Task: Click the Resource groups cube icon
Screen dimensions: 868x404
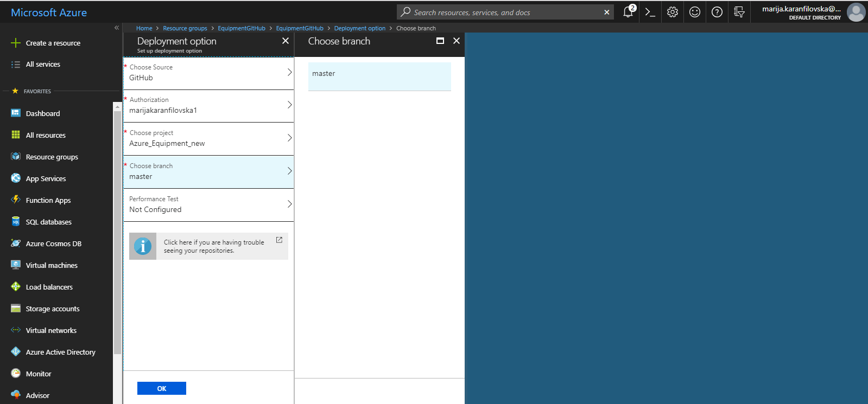Action: (x=16, y=156)
